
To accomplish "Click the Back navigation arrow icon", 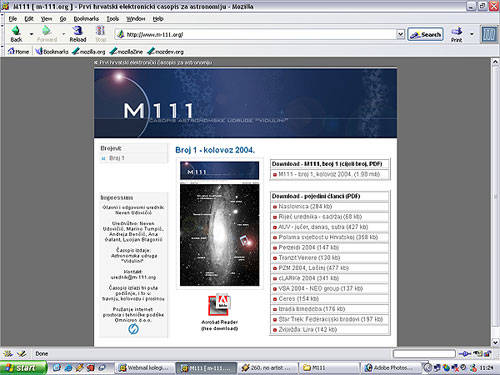I will [x=16, y=31].
